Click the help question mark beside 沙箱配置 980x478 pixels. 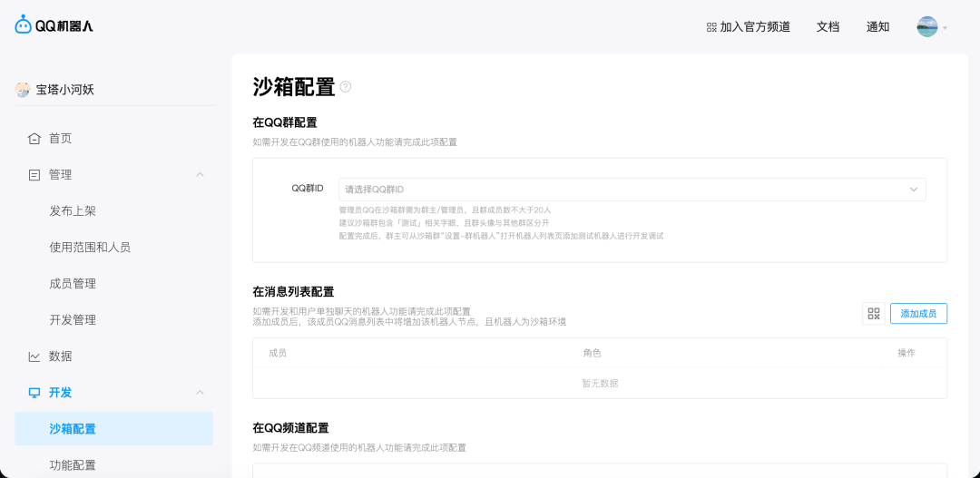[x=345, y=87]
